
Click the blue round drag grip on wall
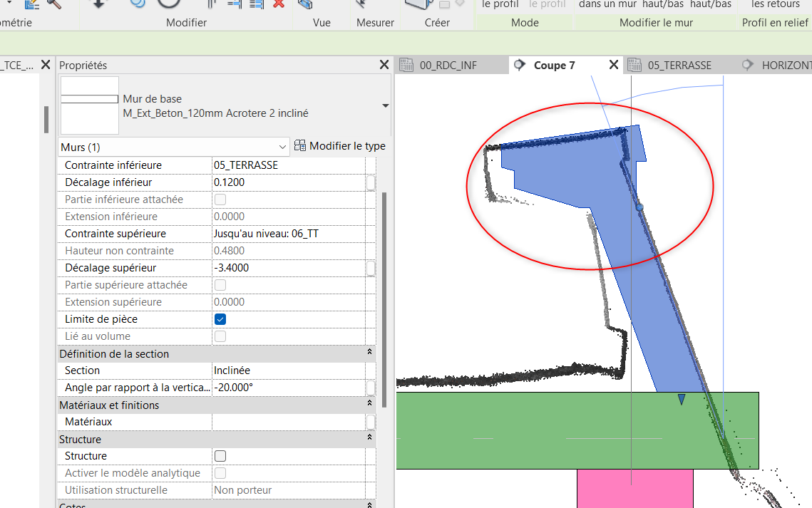tap(639, 207)
